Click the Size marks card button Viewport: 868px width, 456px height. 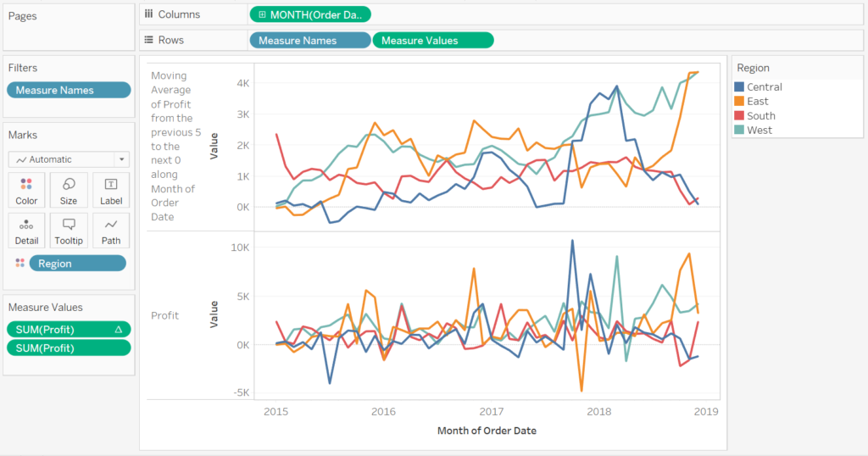[69, 189]
